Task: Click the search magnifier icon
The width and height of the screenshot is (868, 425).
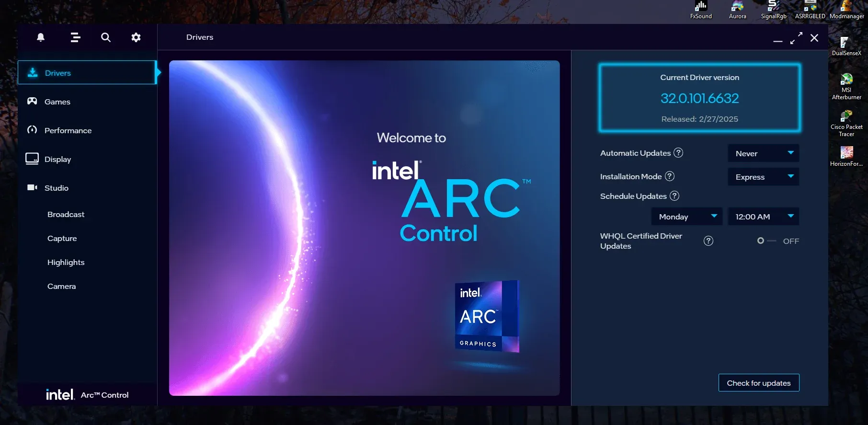Action: coord(106,37)
